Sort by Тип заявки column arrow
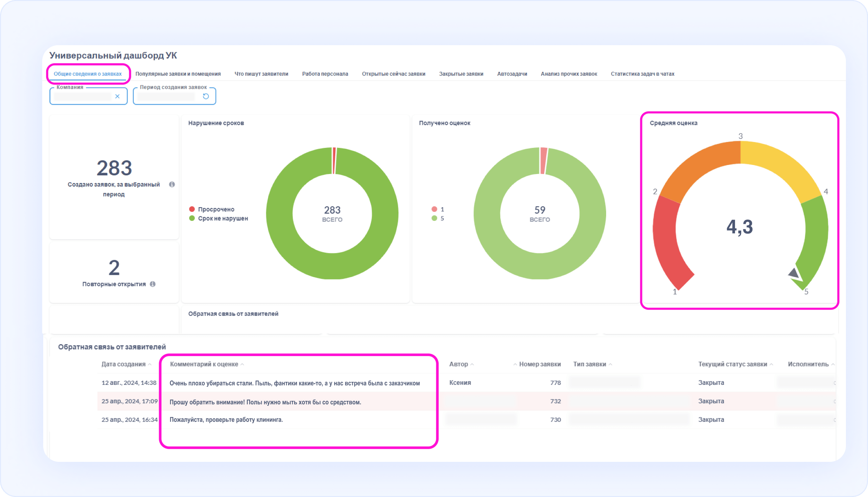The width and height of the screenshot is (868, 497). point(610,364)
